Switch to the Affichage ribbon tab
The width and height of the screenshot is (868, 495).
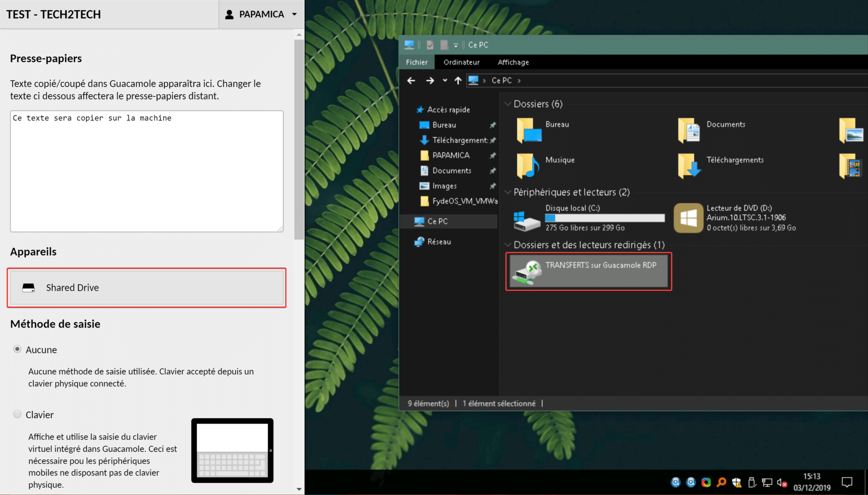pos(513,62)
